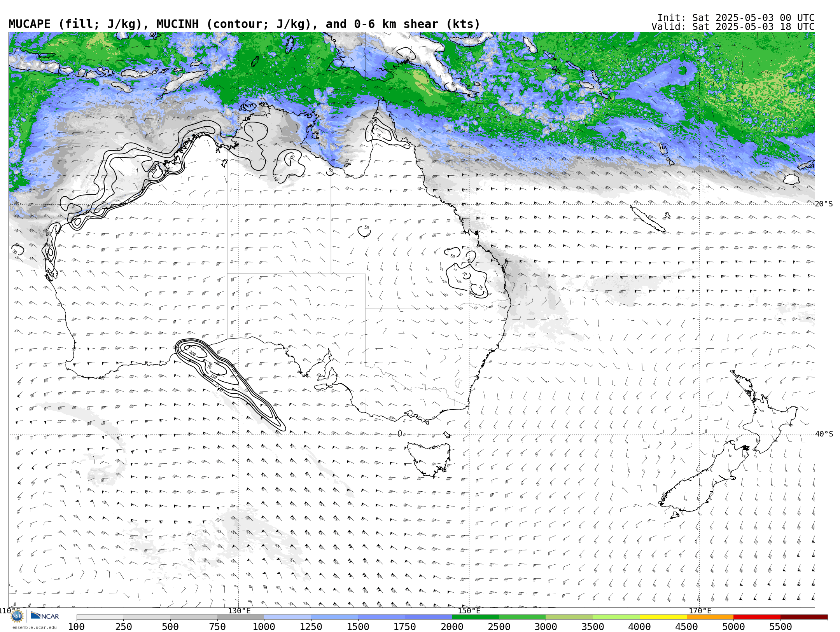Click the colorbar tick label 1750
The width and height of the screenshot is (840, 632).
coord(405,627)
